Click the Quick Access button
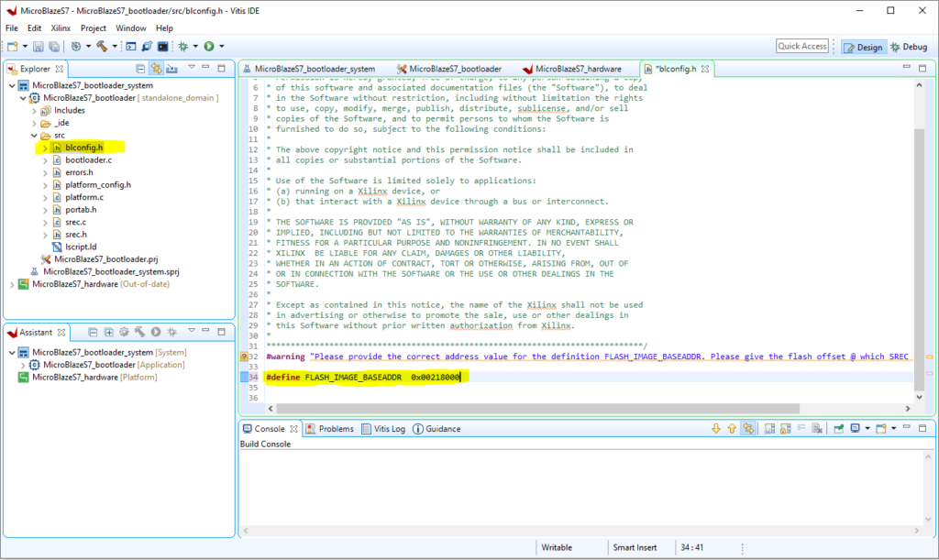This screenshot has width=939, height=560. coord(802,46)
